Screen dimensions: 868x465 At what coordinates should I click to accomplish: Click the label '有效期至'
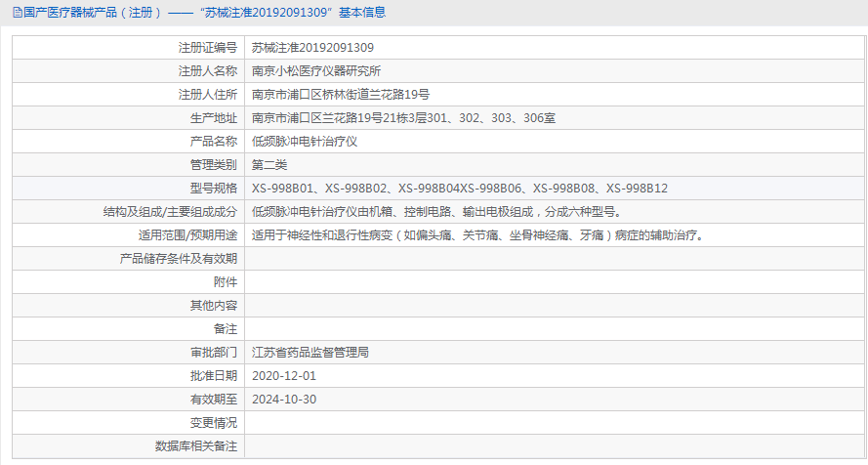(x=214, y=400)
